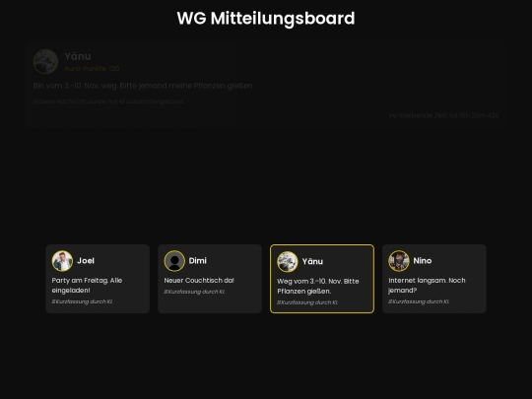Click the name Joel on his card

click(x=86, y=260)
